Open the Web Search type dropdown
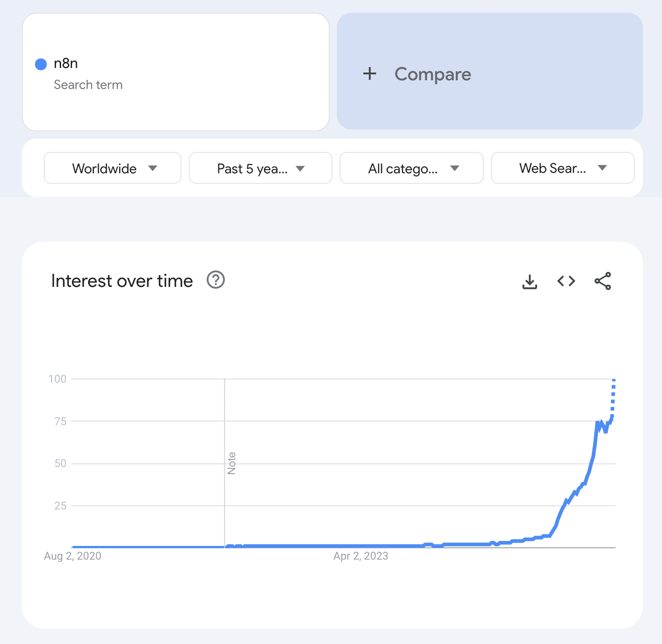This screenshot has width=662, height=644. [563, 168]
